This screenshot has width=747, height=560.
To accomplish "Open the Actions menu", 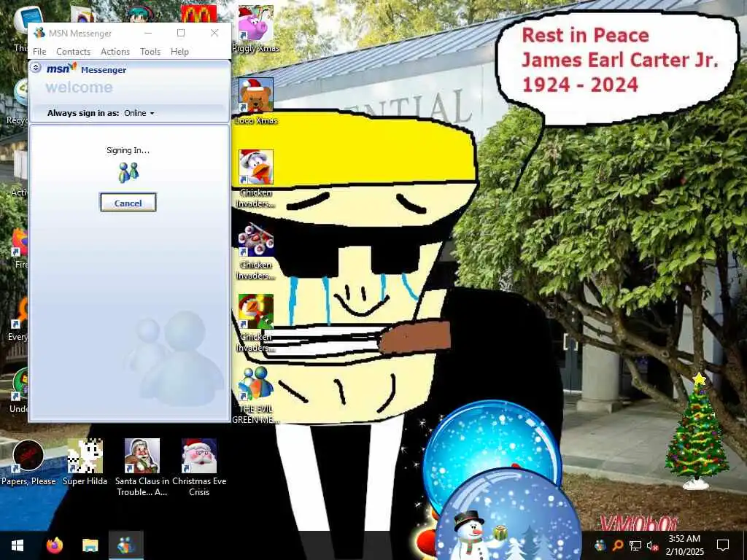I will (115, 52).
